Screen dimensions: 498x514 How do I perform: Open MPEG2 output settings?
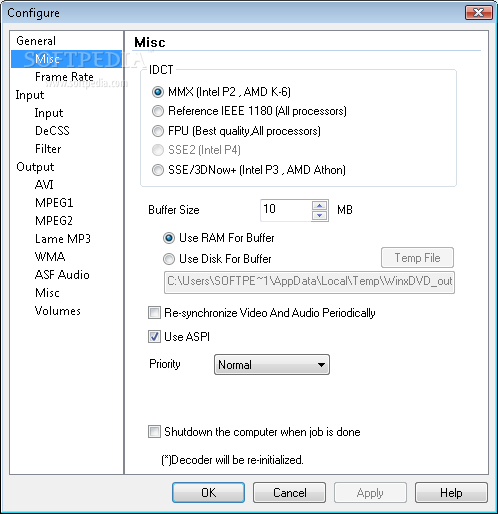(x=54, y=221)
